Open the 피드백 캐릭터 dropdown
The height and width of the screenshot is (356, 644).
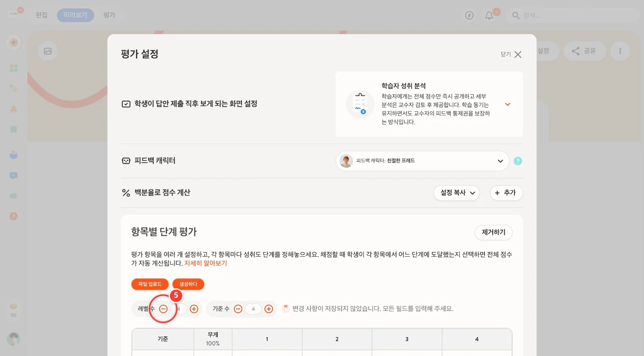422,161
